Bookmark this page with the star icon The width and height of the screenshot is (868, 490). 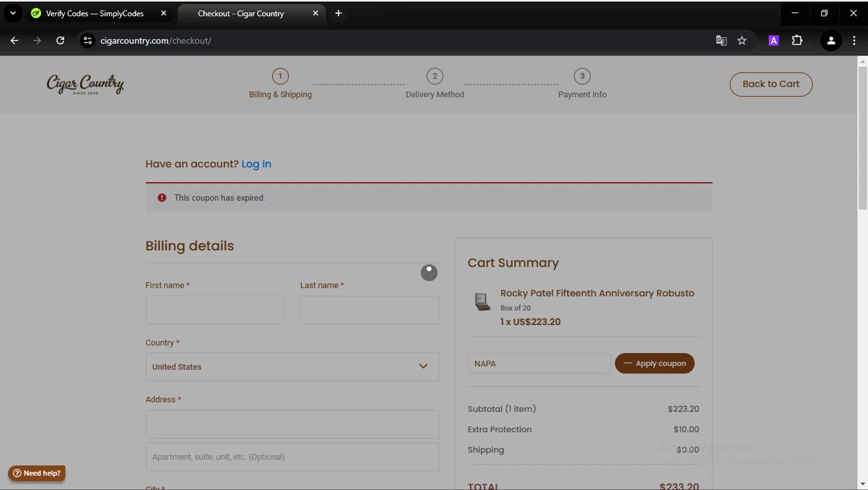tap(742, 40)
